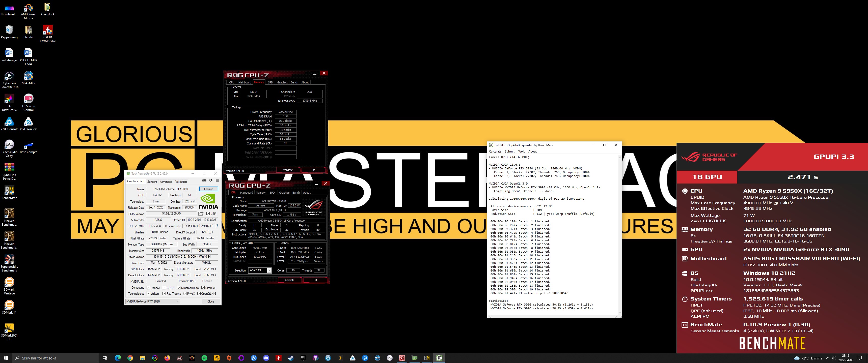868x363 pixels.
Task: Open Exact Audio Copy desktop icon
Action: tap(9, 148)
